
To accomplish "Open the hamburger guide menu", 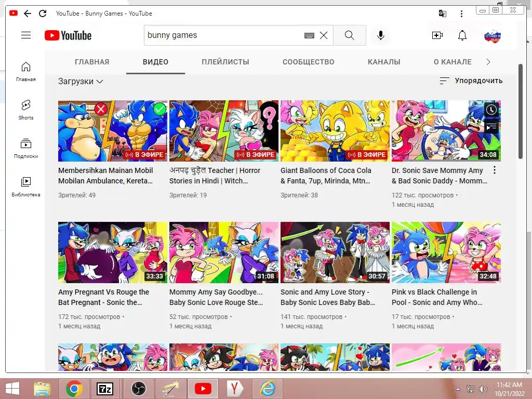I will tap(26, 35).
